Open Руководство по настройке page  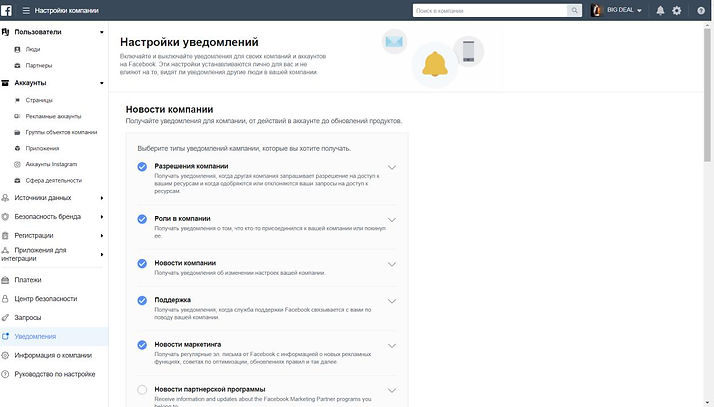coord(54,374)
